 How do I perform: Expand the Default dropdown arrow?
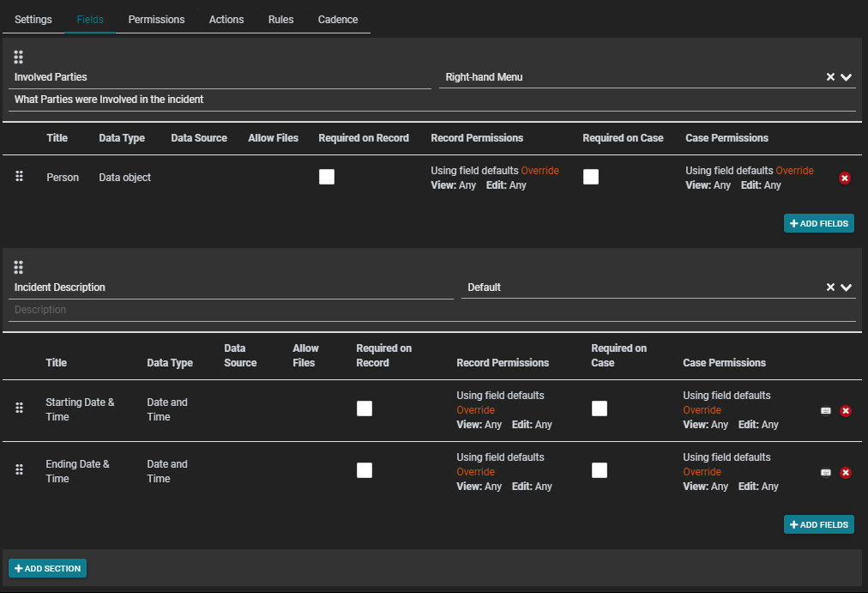point(846,287)
